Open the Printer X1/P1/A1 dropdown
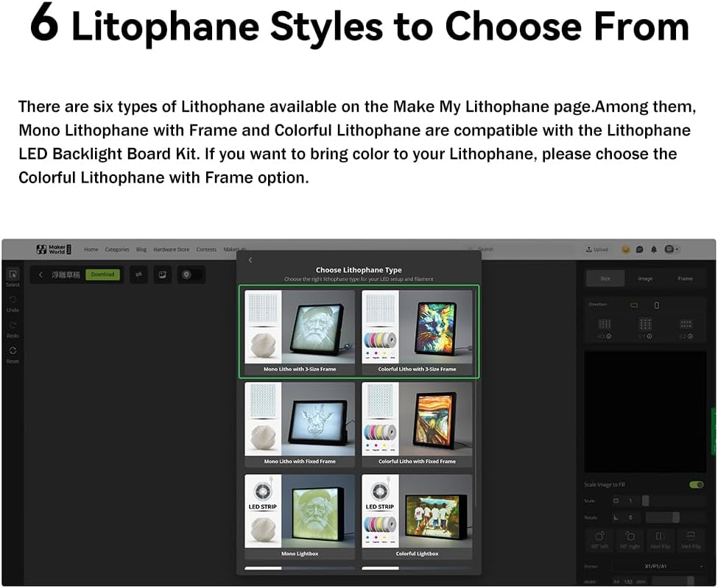 (658, 567)
